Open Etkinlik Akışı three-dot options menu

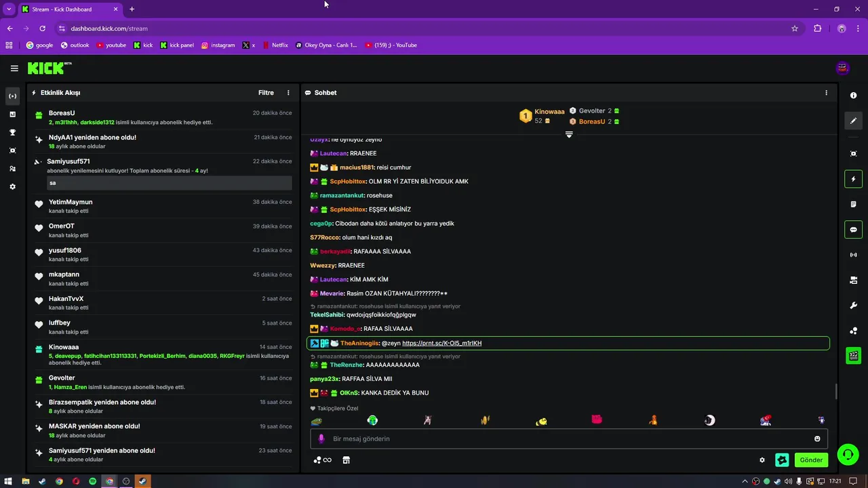[x=288, y=93]
